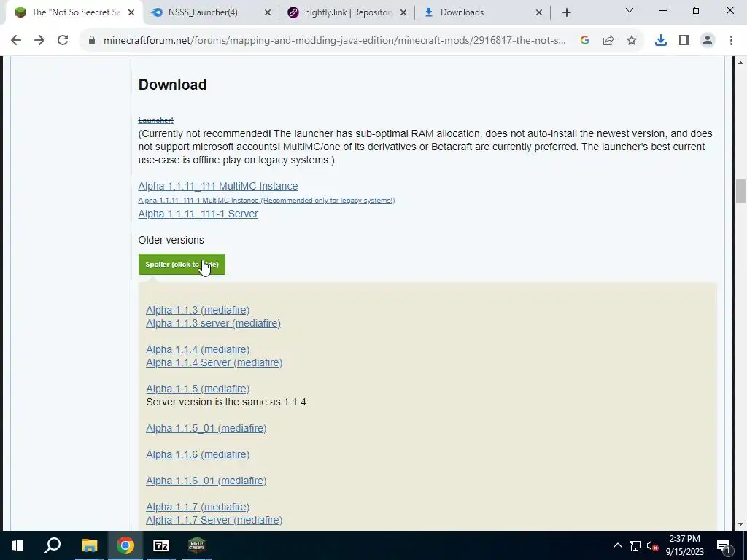Close the nightly.link tab

403,12
